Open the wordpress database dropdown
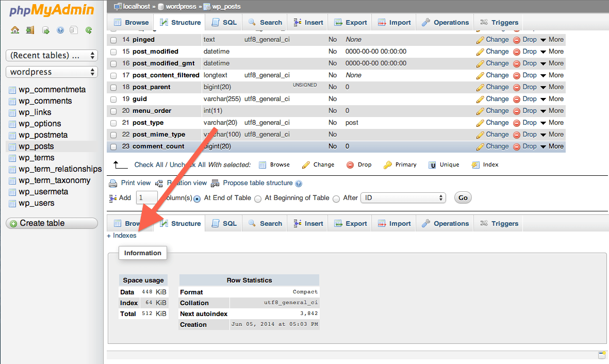 [x=52, y=72]
